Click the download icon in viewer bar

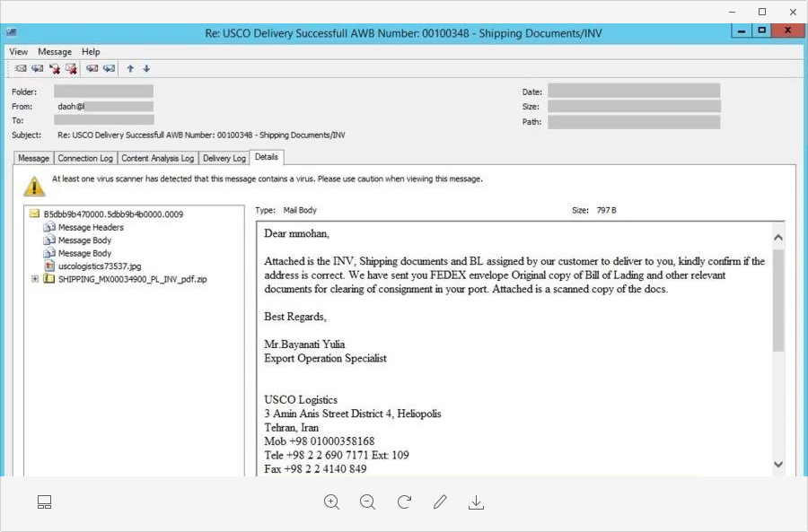pyautogui.click(x=476, y=502)
